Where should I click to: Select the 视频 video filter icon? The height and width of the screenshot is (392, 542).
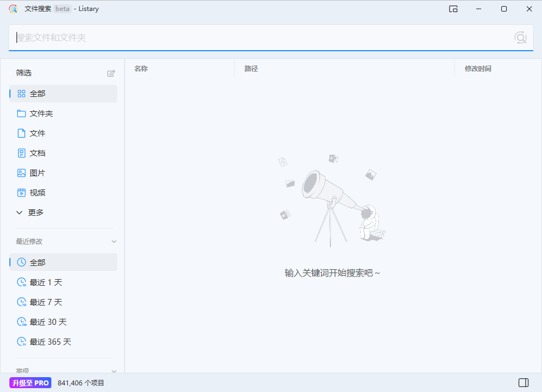tap(21, 192)
